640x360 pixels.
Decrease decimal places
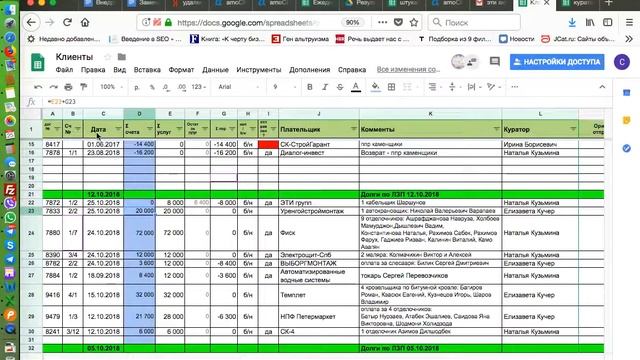pyautogui.click(x=166, y=87)
